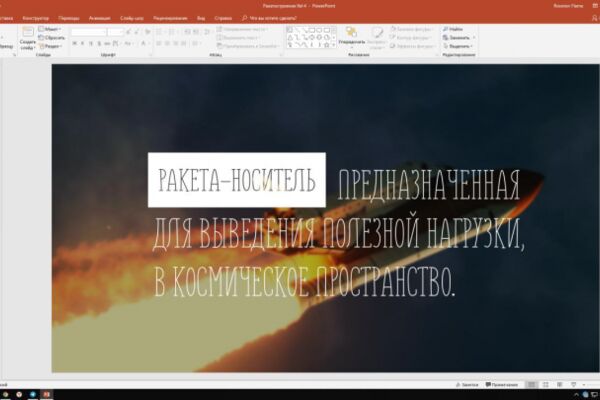Viewport: 600px width, 400px height.
Task: Open the Упорядочить arrange menu
Action: point(351,38)
